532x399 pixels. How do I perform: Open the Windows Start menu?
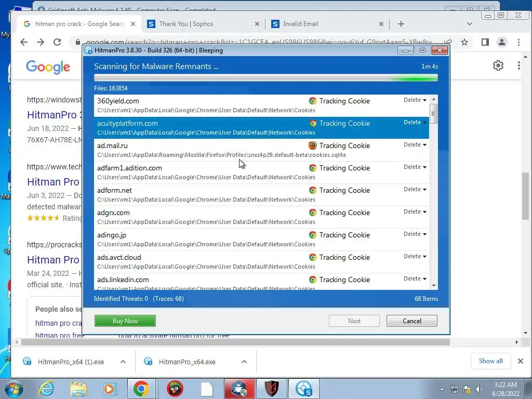[x=14, y=389]
